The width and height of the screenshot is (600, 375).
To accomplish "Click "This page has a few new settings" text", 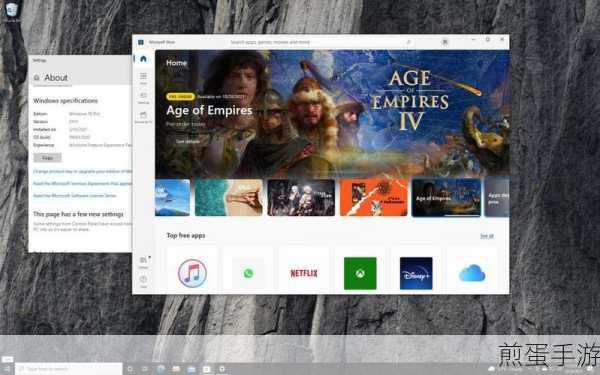I will click(x=78, y=214).
